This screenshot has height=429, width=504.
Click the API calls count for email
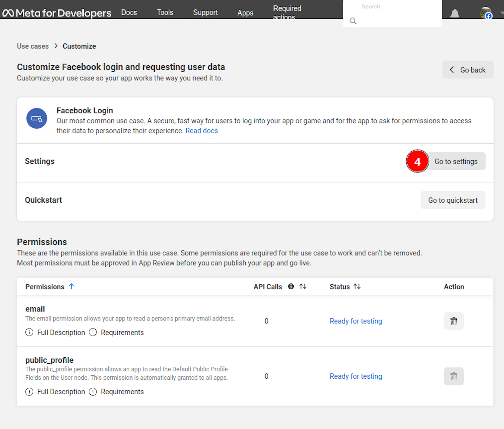tap(266, 321)
